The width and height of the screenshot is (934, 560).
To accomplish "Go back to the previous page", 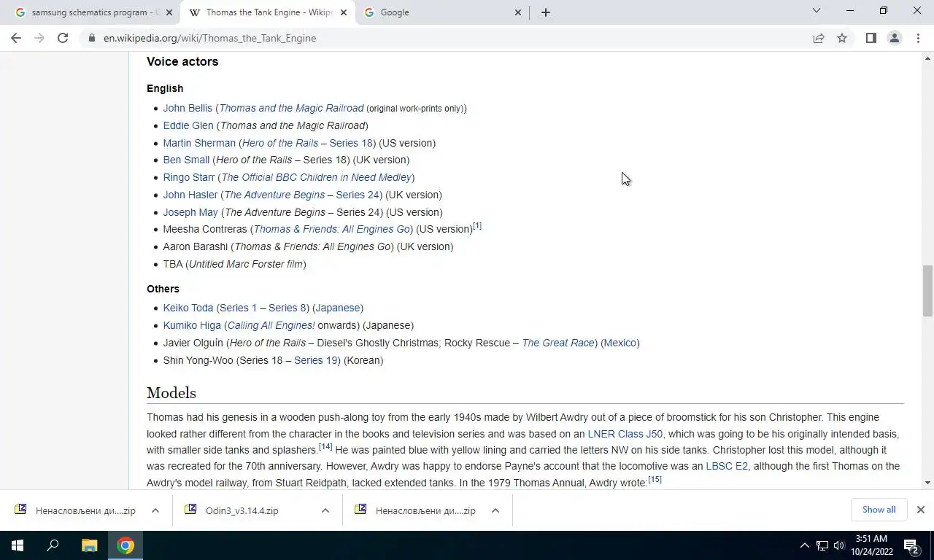I will click(16, 38).
